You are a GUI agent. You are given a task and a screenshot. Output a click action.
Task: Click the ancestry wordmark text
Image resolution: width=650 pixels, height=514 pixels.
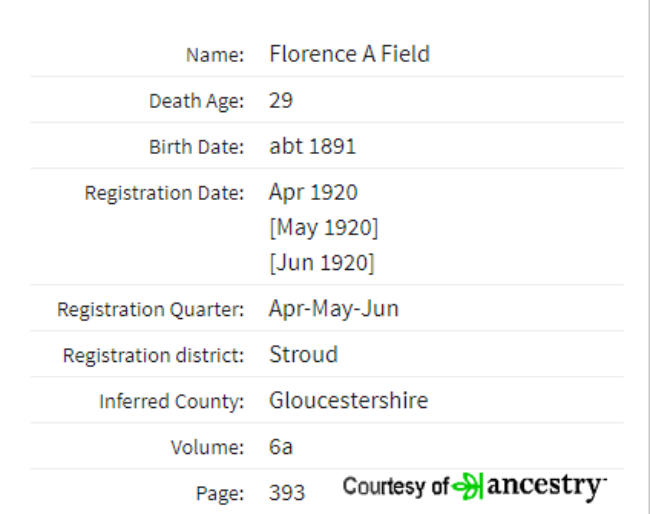pyautogui.click(x=546, y=487)
